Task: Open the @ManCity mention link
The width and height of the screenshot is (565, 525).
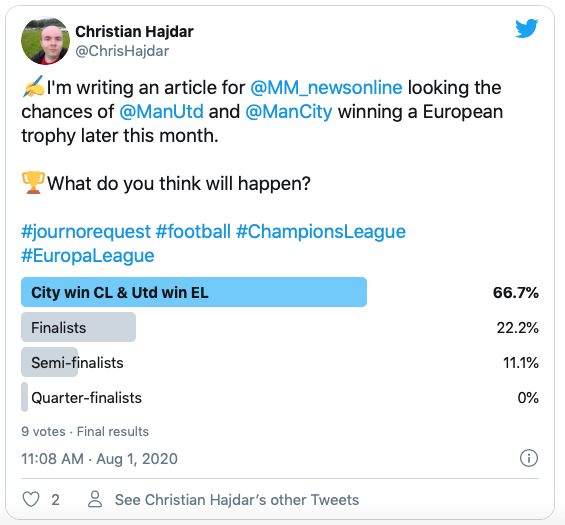Action: point(289,111)
